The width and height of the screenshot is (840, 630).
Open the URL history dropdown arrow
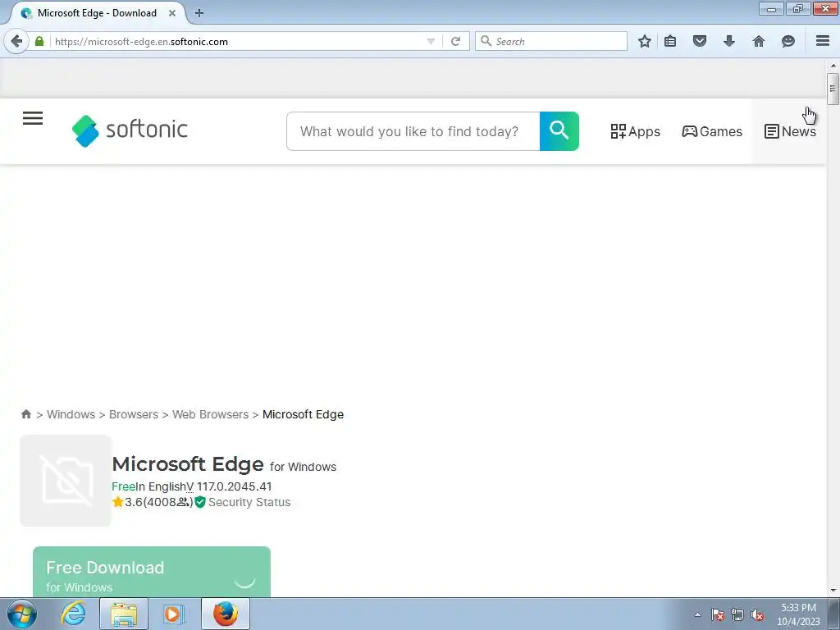click(x=431, y=41)
